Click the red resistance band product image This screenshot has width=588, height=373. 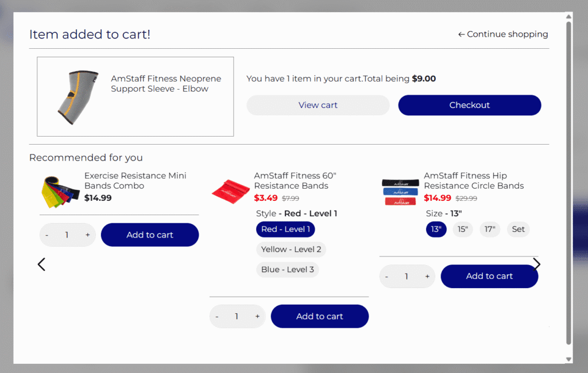(x=230, y=190)
